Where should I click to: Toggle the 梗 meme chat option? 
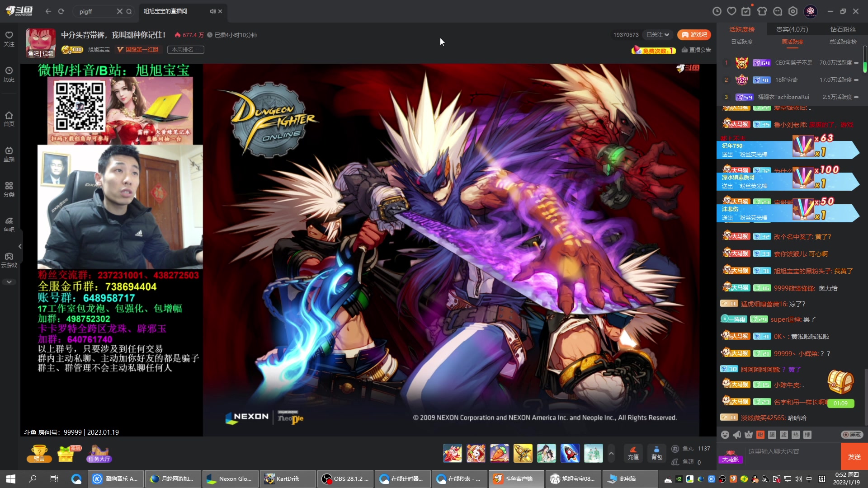807,435
